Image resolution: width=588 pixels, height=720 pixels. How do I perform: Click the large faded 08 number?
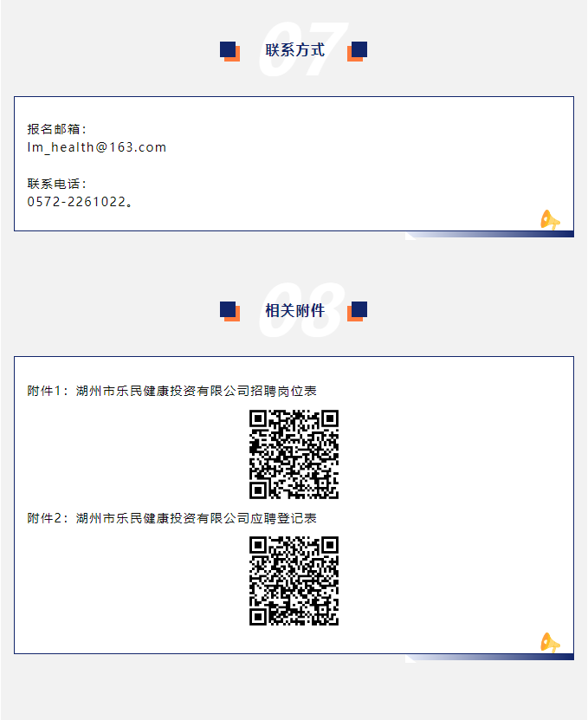tap(302, 310)
